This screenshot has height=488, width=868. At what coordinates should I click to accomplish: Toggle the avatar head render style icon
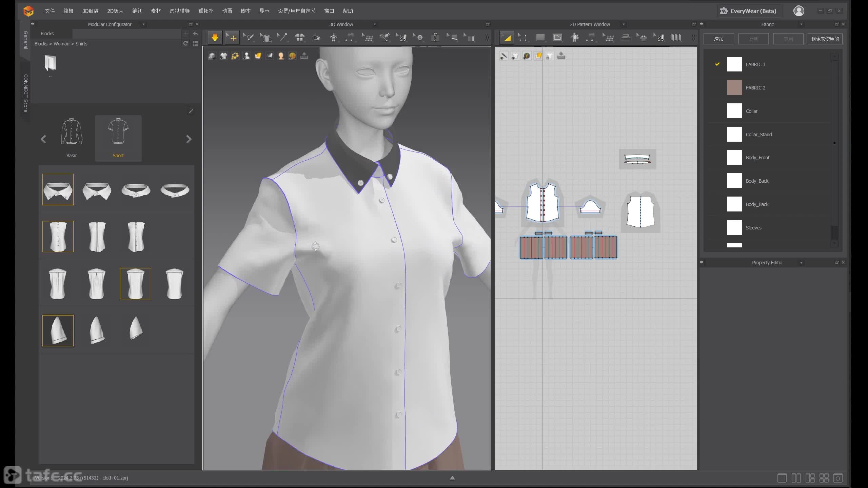click(x=281, y=56)
